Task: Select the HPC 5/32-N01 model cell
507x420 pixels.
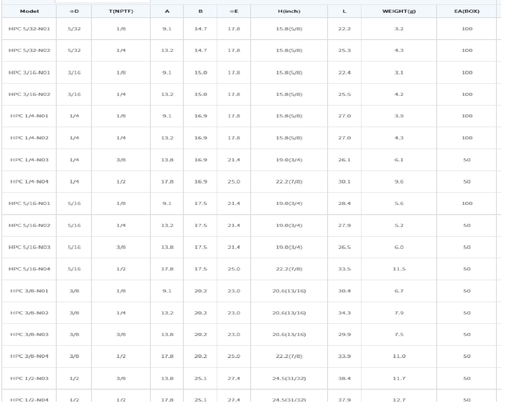Action: tap(29, 29)
